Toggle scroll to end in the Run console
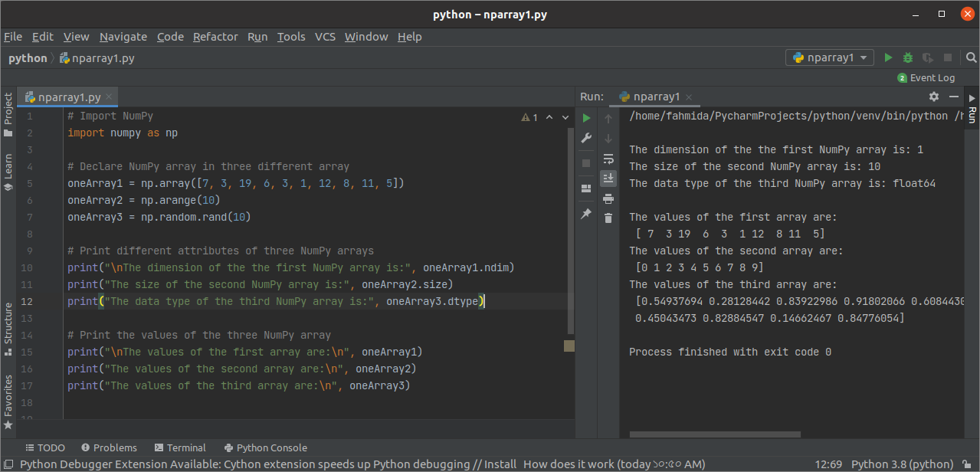Image resolution: width=980 pixels, height=472 pixels. [x=608, y=179]
